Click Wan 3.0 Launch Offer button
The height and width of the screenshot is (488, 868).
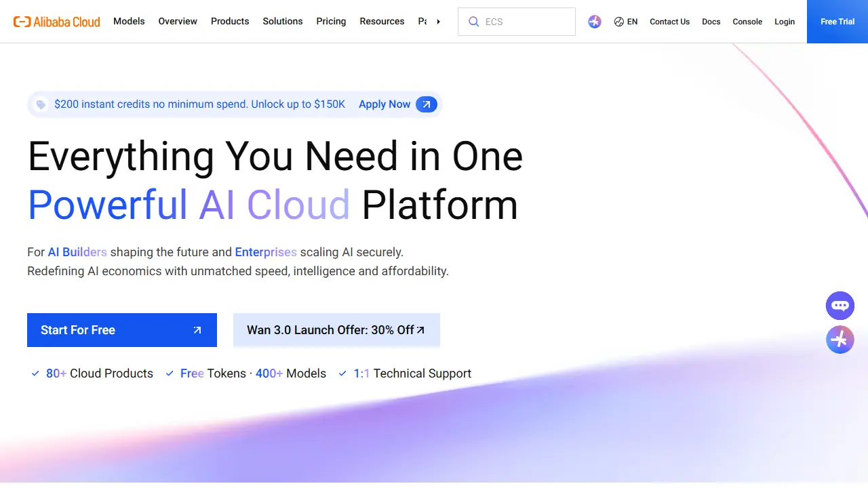[336, 330]
